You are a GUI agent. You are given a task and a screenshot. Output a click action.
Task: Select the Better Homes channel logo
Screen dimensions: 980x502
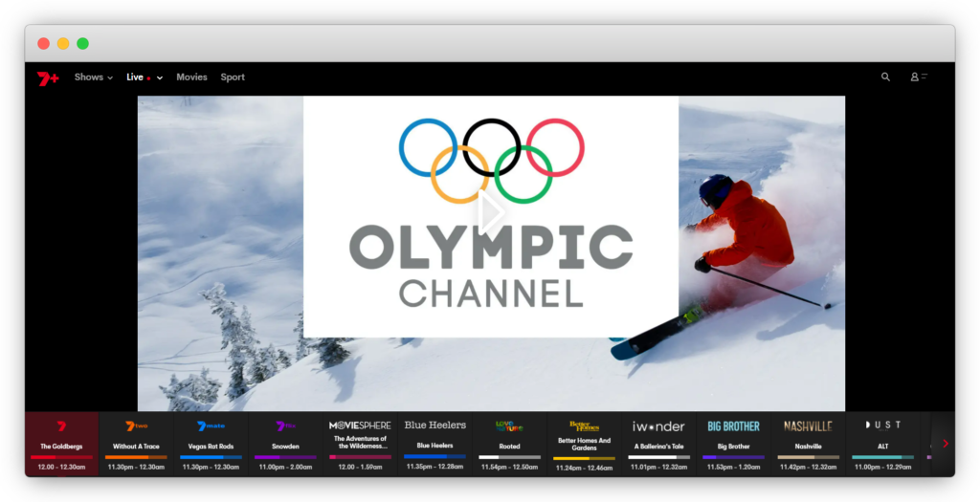584,426
